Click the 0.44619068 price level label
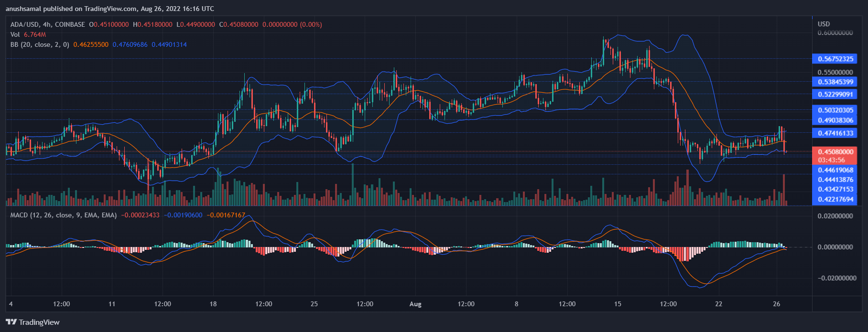This screenshot has height=332, width=868. click(x=835, y=170)
